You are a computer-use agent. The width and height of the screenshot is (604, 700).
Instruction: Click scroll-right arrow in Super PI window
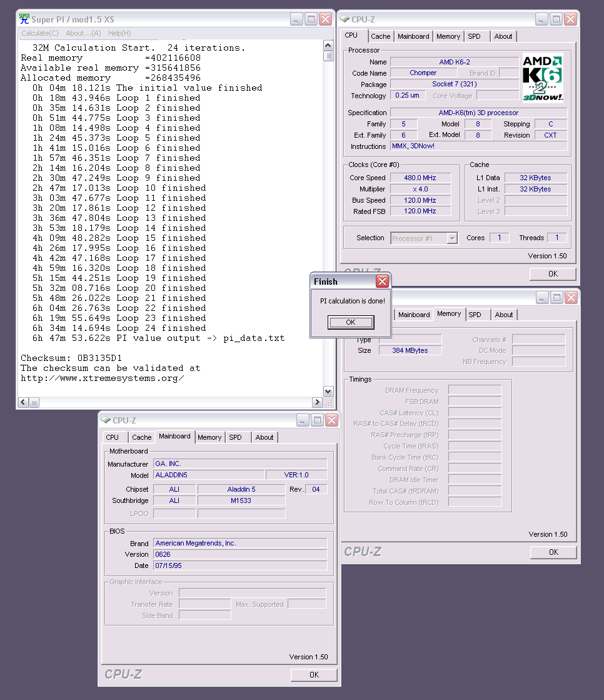point(317,402)
